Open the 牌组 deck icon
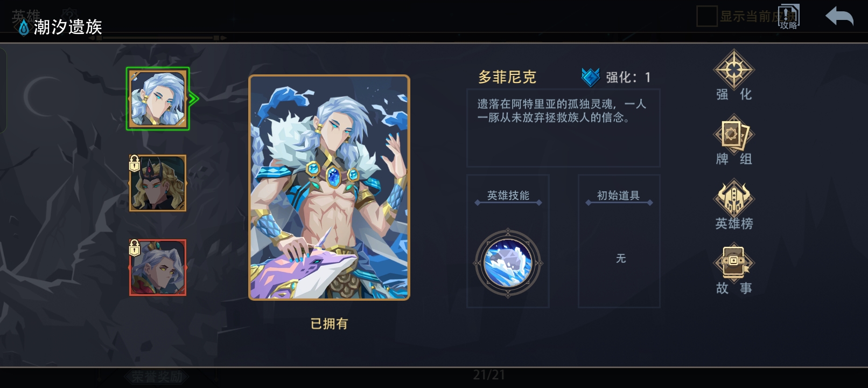This screenshot has height=388, width=868. 733,134
